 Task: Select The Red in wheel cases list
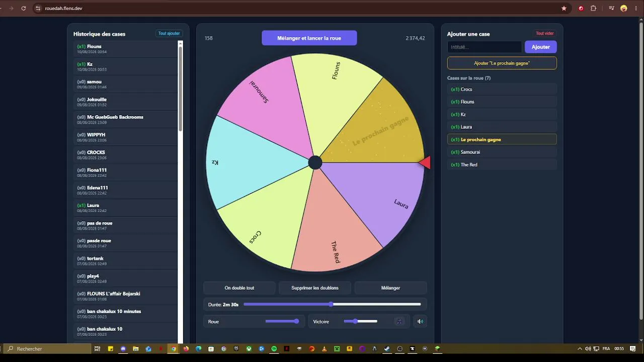(502, 165)
